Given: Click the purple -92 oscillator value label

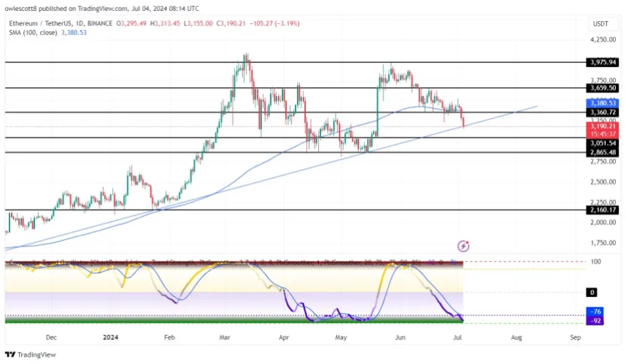Looking at the screenshot, I should click(595, 321).
